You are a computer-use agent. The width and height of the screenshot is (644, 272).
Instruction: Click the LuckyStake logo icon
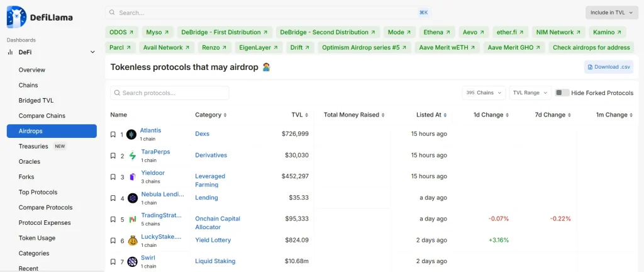coord(132,241)
